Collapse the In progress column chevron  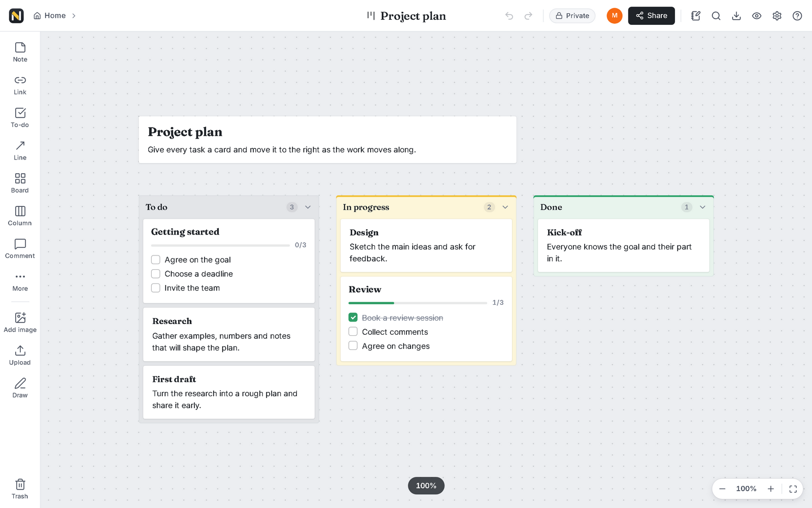505,207
